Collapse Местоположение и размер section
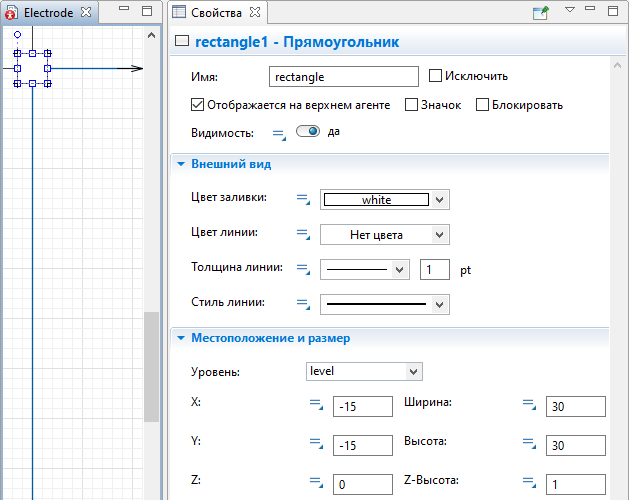This screenshot has height=500, width=629. [x=181, y=338]
